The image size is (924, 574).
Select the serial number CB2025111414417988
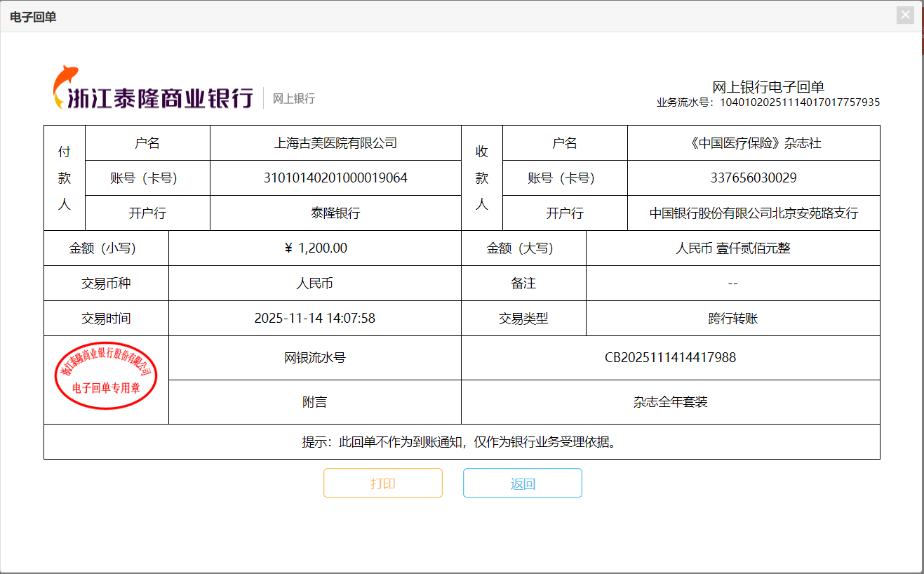tap(670, 358)
